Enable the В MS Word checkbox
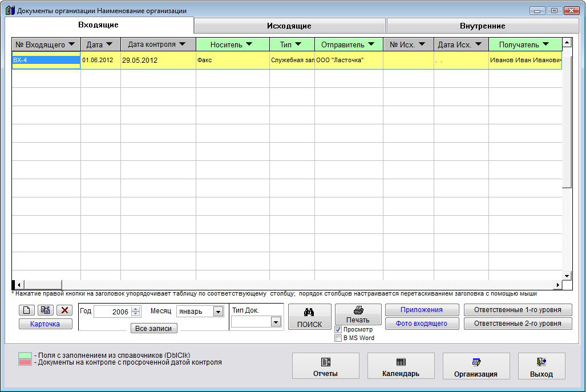The height and width of the screenshot is (392, 586). click(338, 338)
